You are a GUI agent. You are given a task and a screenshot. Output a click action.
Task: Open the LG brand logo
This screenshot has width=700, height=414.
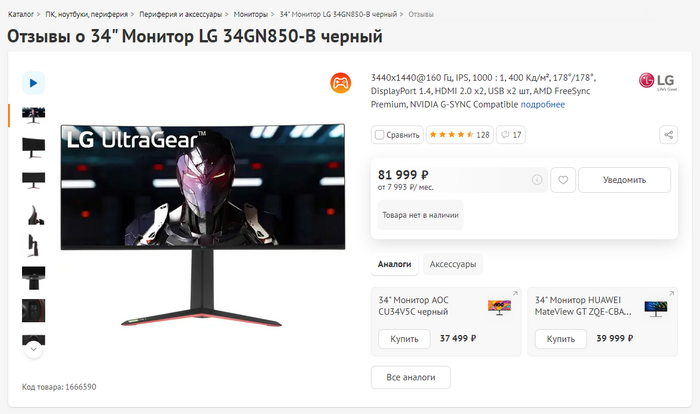[x=658, y=81]
